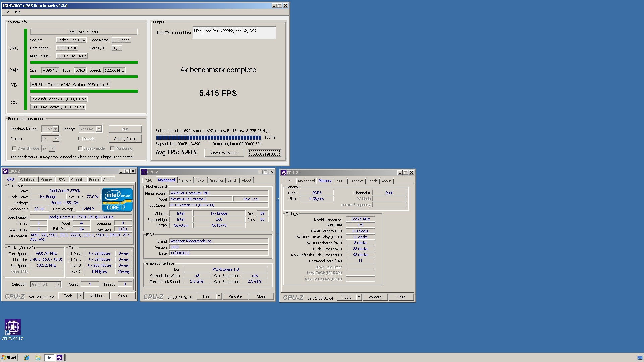The width and height of the screenshot is (644, 362).
Task: Click the Internet Explorer taskbar icon
Action: pos(27,358)
